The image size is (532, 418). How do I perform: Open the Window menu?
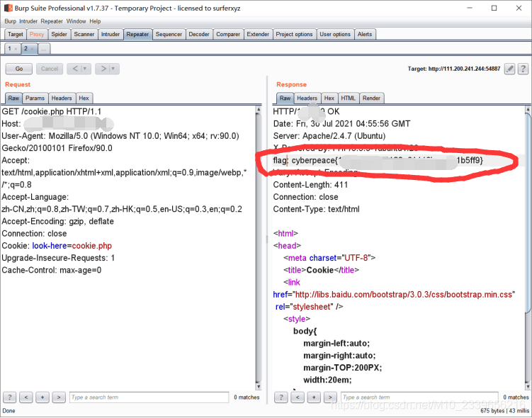[x=76, y=21]
